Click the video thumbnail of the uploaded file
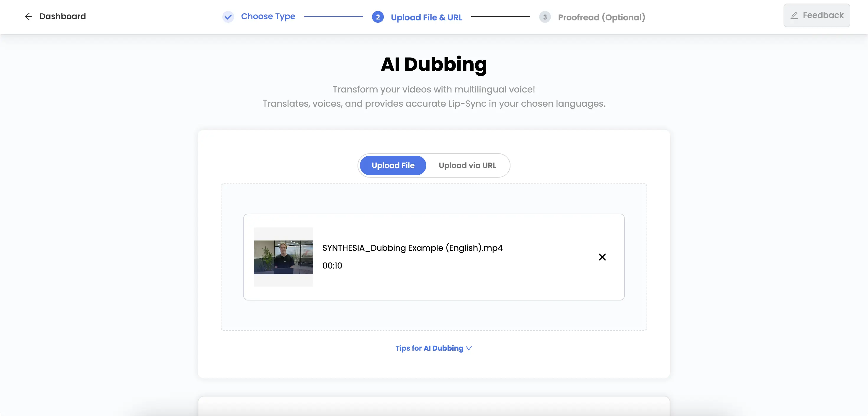The image size is (868, 416). 283,257
